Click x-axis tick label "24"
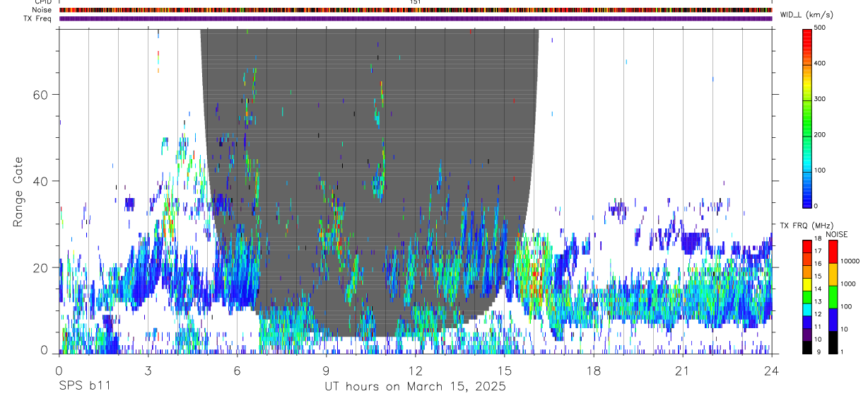The width and height of the screenshot is (868, 401). (771, 371)
